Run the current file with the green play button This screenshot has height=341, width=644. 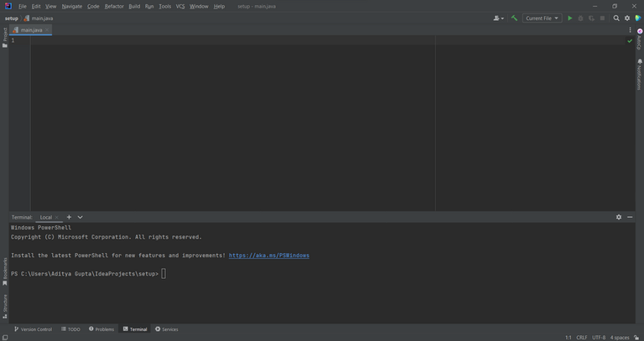(x=570, y=18)
